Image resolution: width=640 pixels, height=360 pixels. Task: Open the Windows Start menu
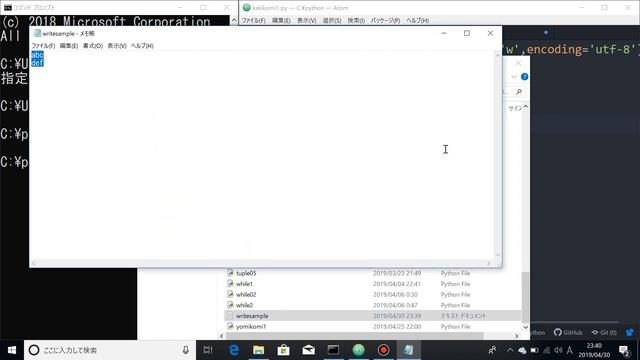[12, 350]
